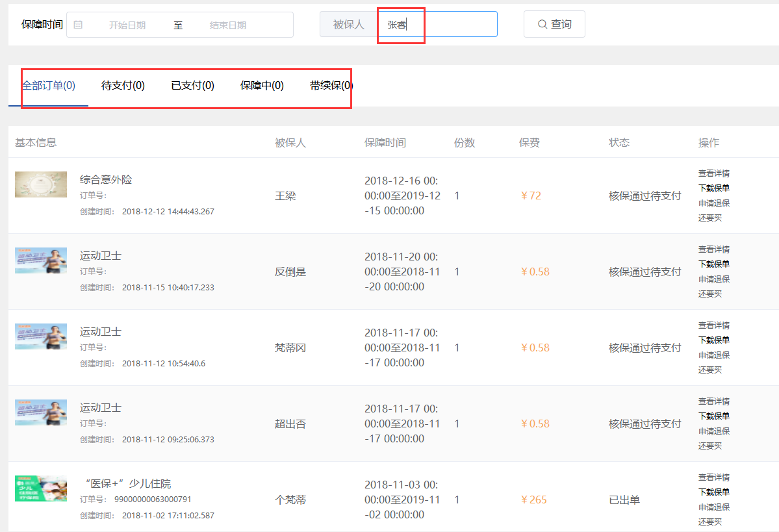Download policy (下载保单) for 王梁's order
The height and width of the screenshot is (532, 779).
tap(713, 188)
